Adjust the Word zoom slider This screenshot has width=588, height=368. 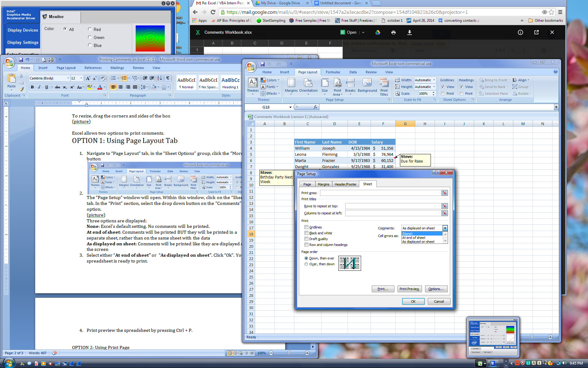289,353
